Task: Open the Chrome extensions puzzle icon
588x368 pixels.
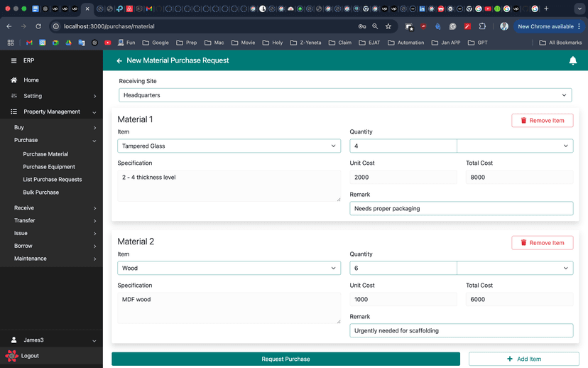Action: coord(482,26)
